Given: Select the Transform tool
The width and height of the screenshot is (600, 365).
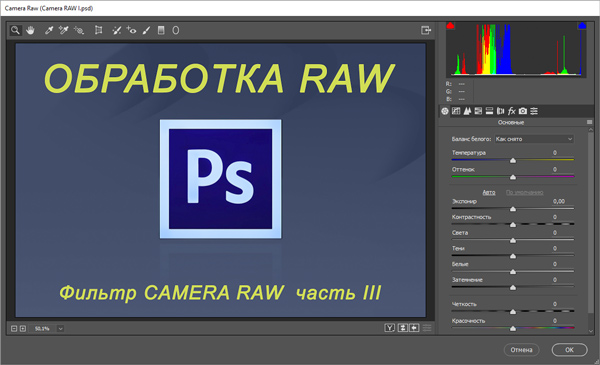Looking at the screenshot, I should [x=98, y=30].
